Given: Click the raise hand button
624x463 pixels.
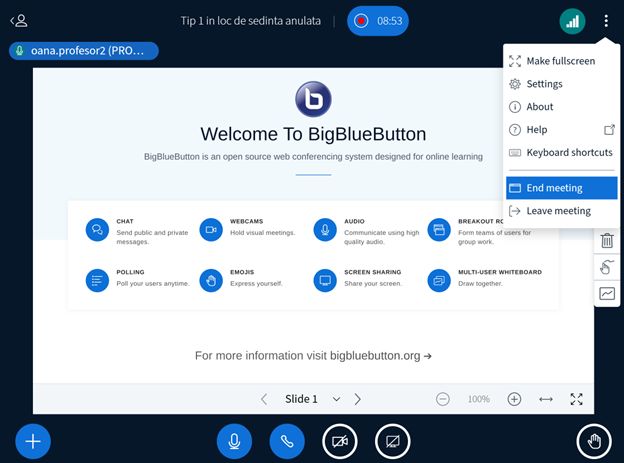Looking at the screenshot, I should tap(594, 441).
